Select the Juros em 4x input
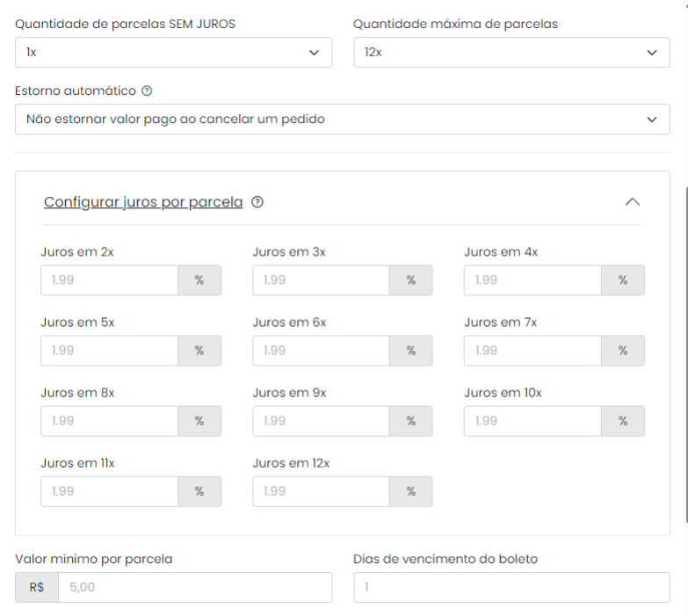688x616 pixels. coord(532,280)
